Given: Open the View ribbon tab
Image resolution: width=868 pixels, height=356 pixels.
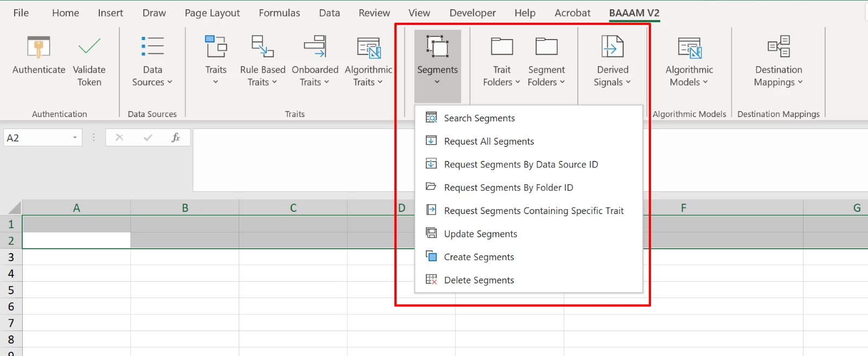Looking at the screenshot, I should point(419,12).
